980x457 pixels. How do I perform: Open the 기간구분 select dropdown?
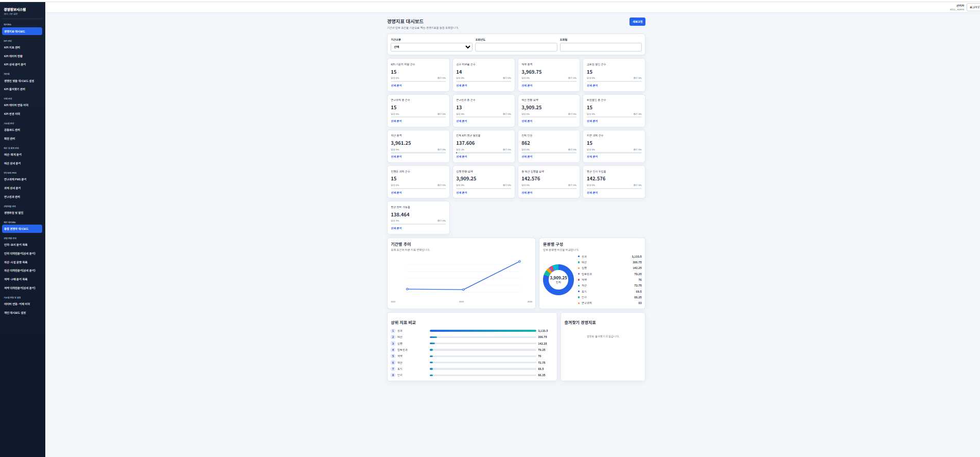[431, 47]
